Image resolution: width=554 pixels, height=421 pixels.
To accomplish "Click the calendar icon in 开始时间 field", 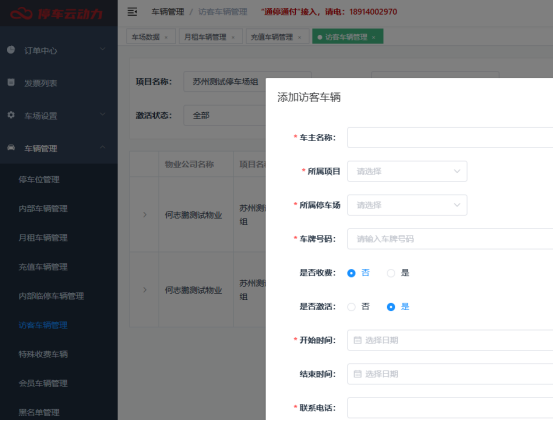I will (x=358, y=340).
